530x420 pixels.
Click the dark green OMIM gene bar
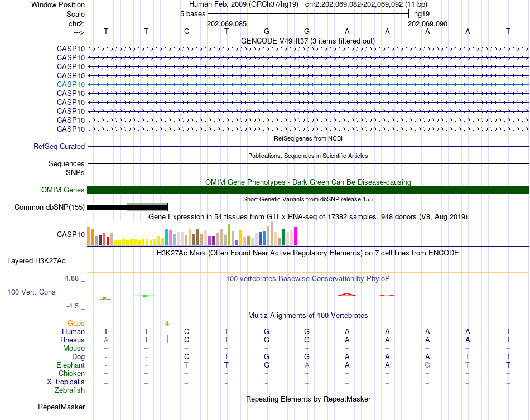click(308, 190)
